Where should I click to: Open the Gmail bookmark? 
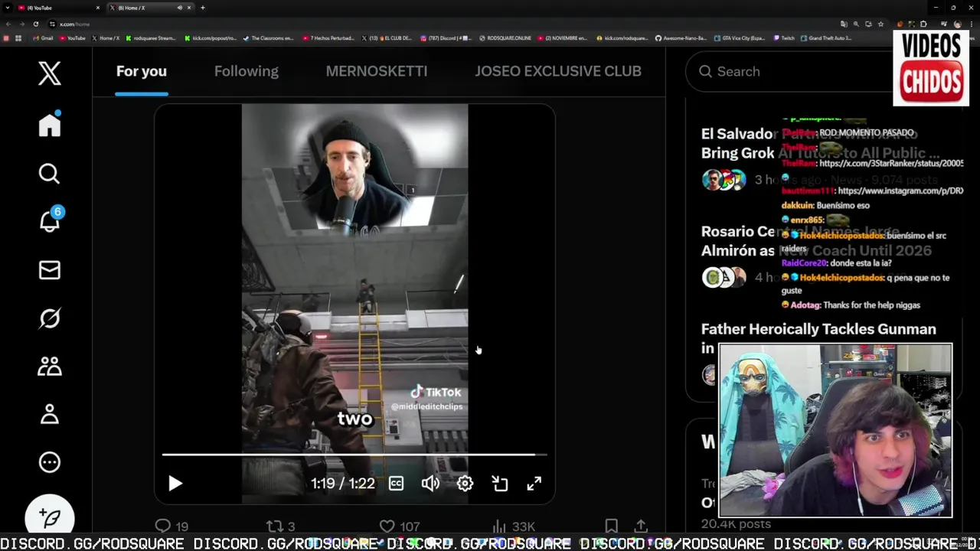[x=42, y=38]
